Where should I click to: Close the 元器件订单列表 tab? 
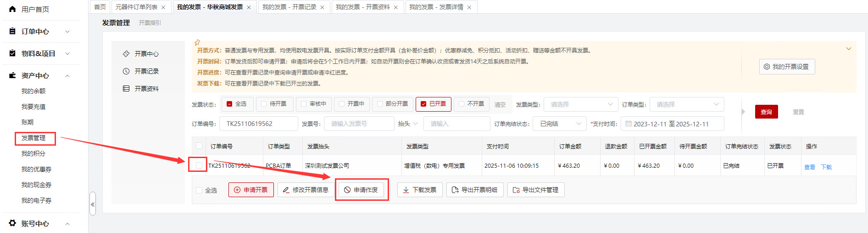163,7
